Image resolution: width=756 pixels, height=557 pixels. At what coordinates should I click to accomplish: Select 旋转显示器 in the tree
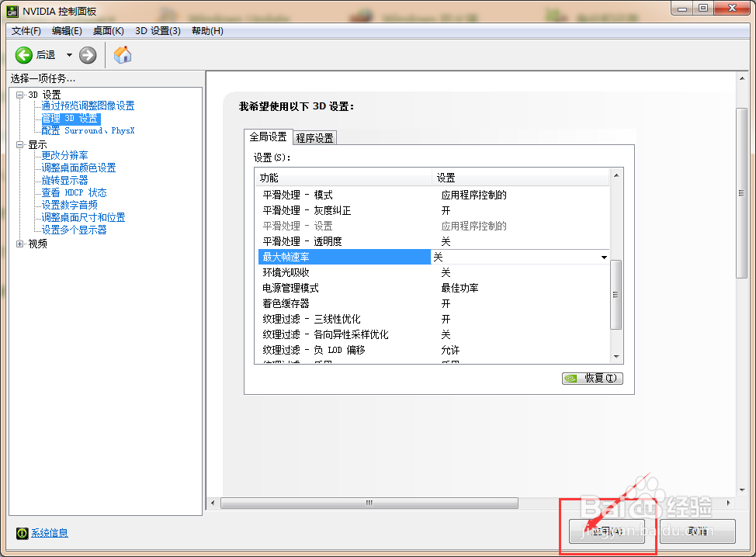[64, 180]
